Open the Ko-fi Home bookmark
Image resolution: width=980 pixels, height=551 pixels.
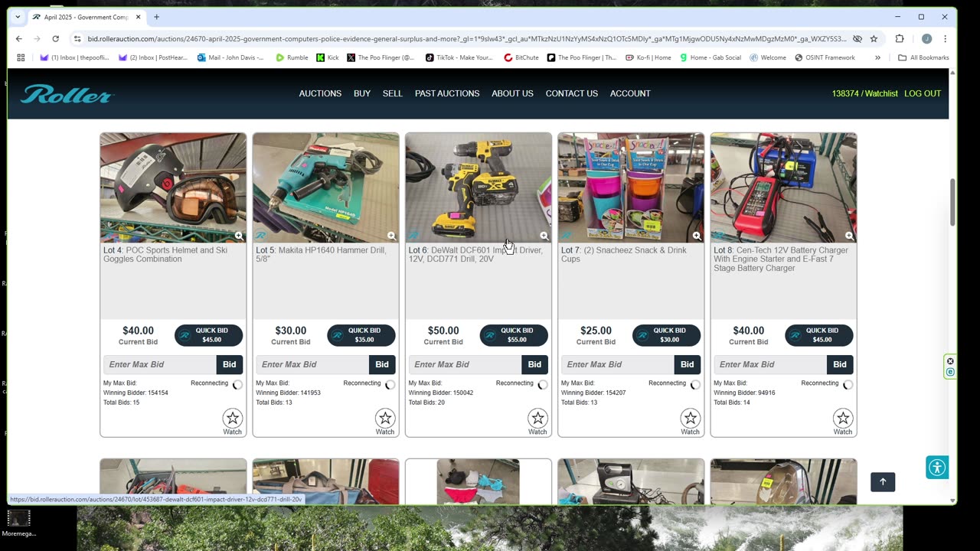click(648, 57)
